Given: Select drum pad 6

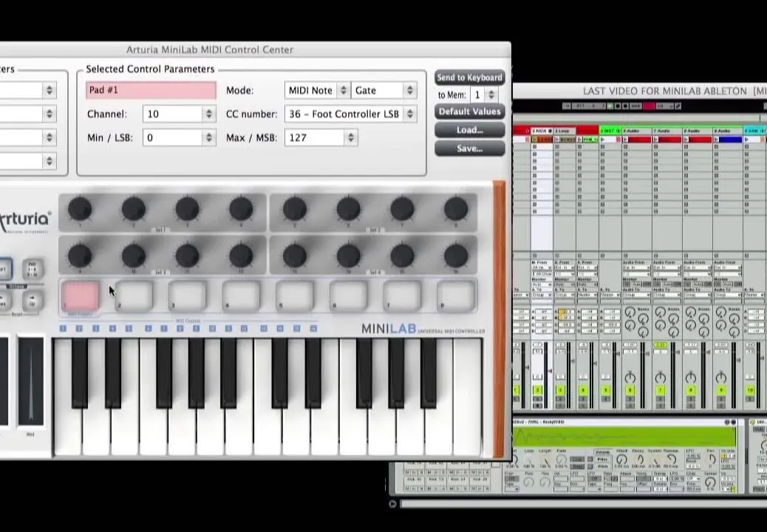Looking at the screenshot, I should pyautogui.click(x=349, y=296).
